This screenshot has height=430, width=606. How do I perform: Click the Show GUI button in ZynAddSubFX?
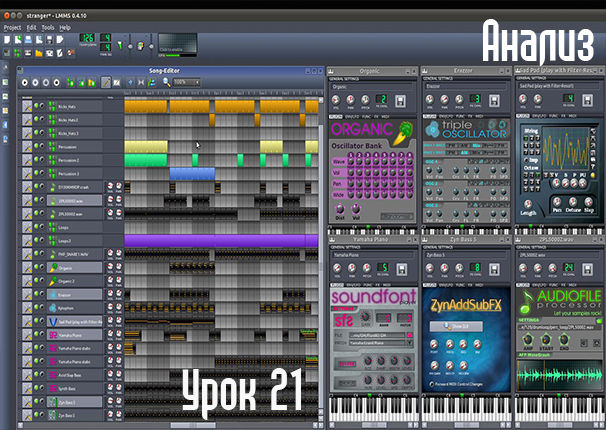pyautogui.click(x=456, y=326)
